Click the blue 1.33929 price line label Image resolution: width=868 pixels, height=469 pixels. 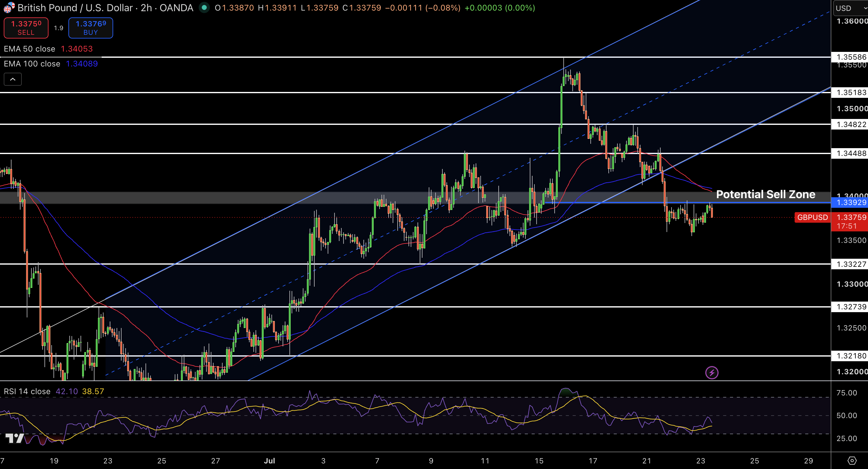point(849,202)
